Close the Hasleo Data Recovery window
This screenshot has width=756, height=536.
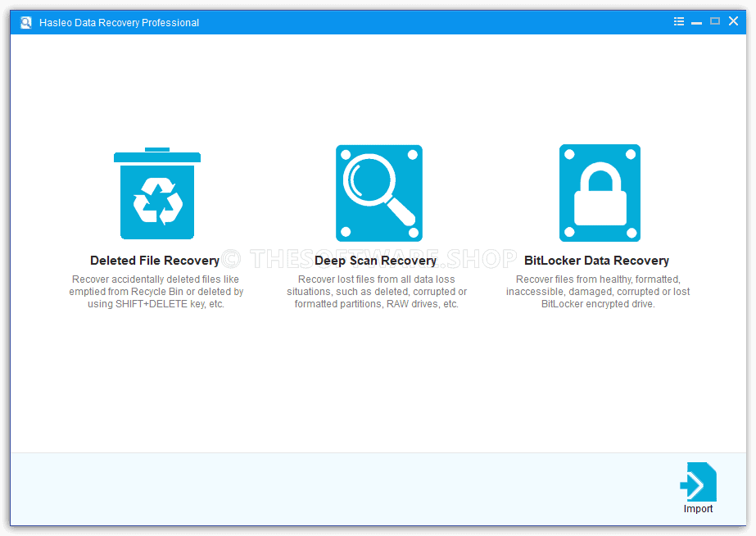click(733, 21)
